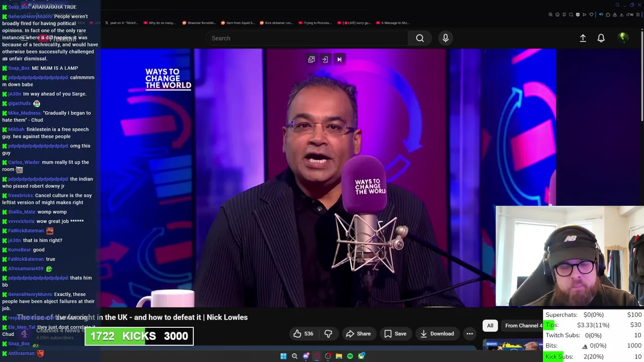The width and height of the screenshot is (644, 362).
Task: Click the Share button
Action: [x=358, y=333]
